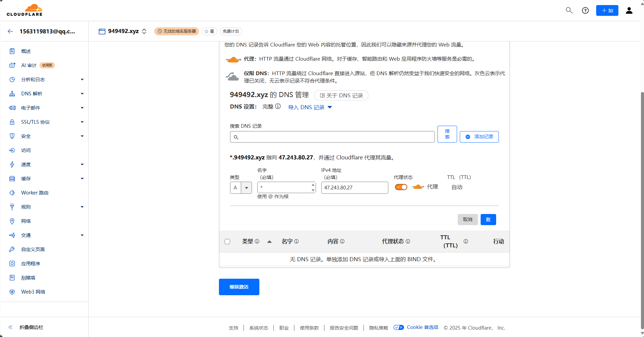Click the 网络 location pin icon

tap(12, 221)
